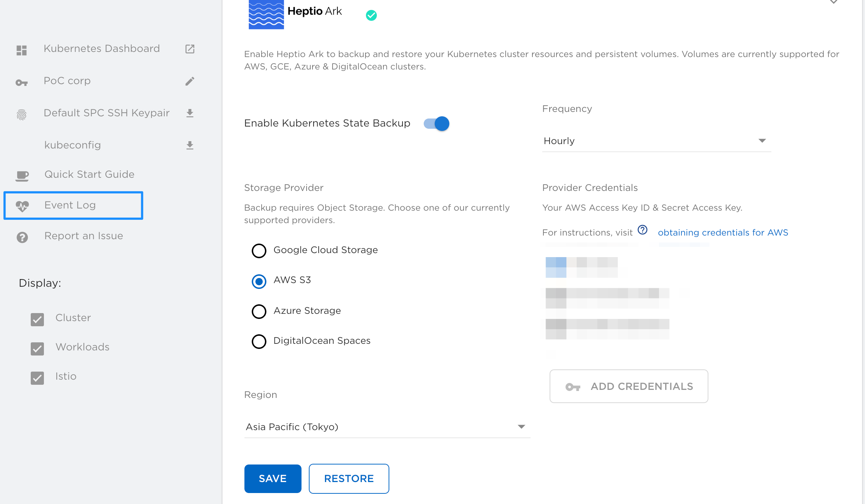Collapse the Heptio Ark panel chevron
865x504 pixels.
[x=834, y=1]
